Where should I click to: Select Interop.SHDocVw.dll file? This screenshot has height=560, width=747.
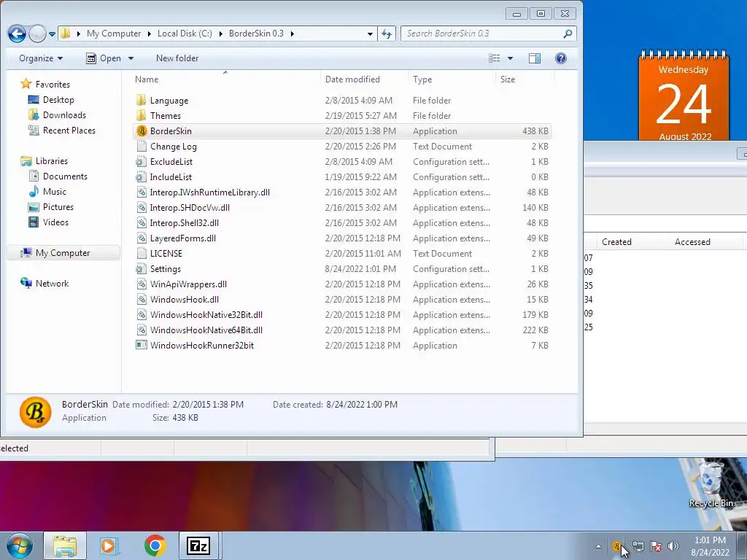point(190,208)
